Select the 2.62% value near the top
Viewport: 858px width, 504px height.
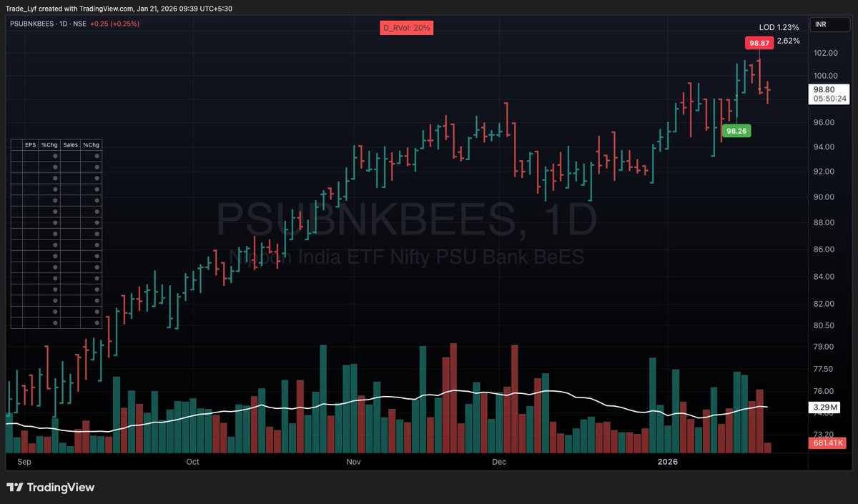click(x=788, y=41)
